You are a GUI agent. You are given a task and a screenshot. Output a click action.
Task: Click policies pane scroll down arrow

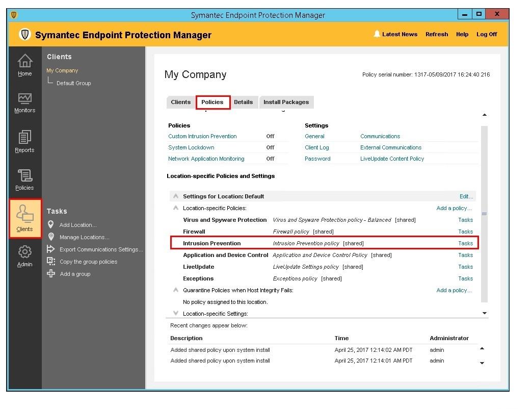pos(485,313)
